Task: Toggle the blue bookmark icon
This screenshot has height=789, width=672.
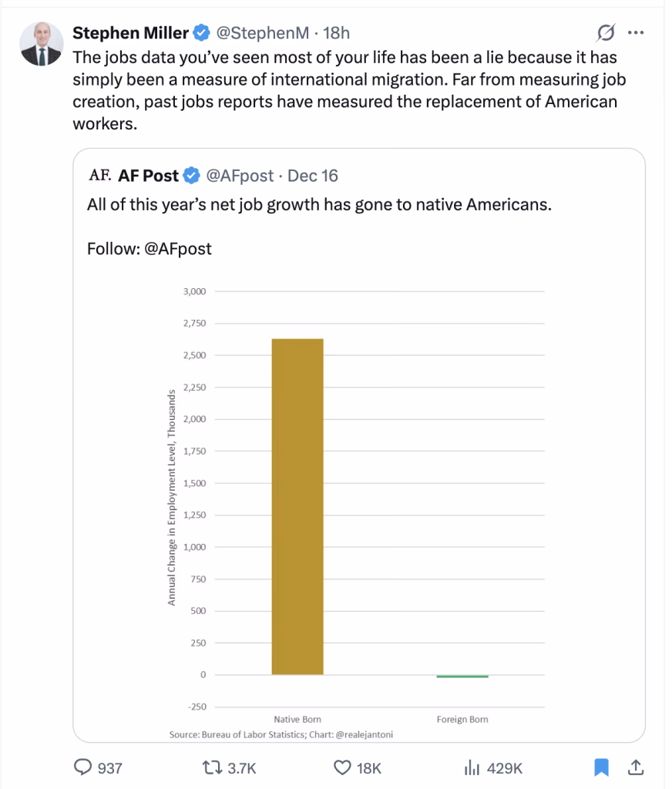Action: 603,767
